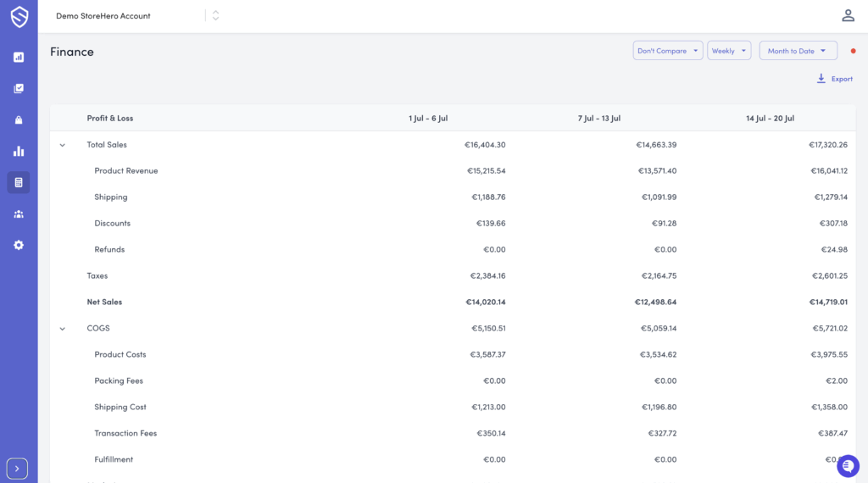Screen dimensions: 868x483
Task: Open the Month to Date dropdown
Action: [798, 51]
